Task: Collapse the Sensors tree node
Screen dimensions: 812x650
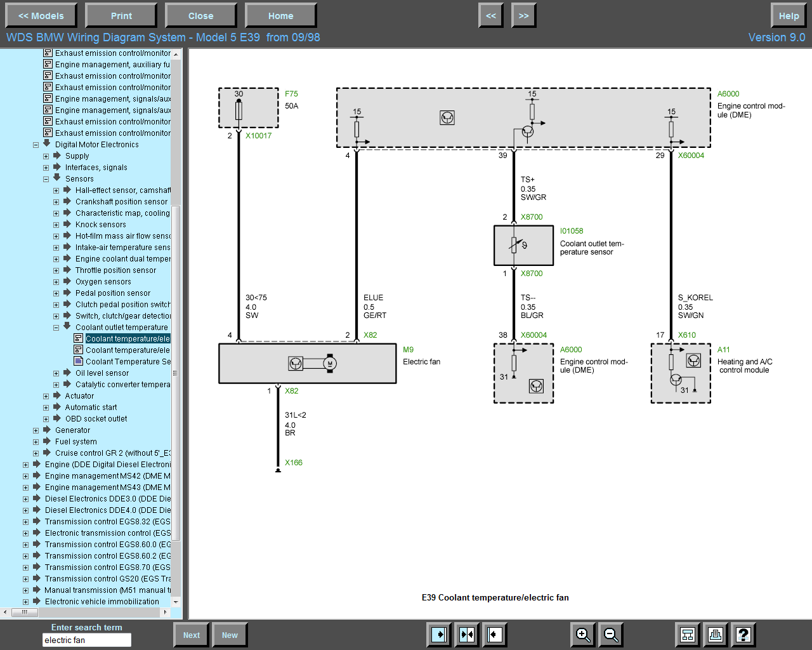Action: point(46,179)
